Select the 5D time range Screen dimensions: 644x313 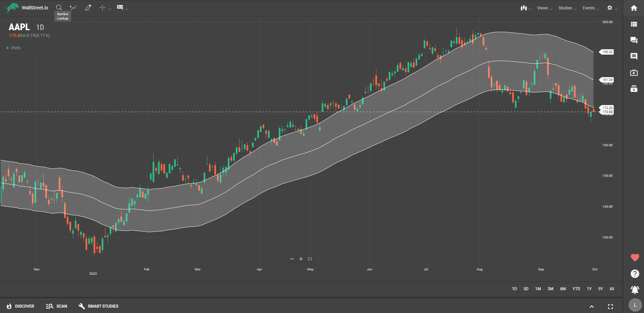(526, 289)
